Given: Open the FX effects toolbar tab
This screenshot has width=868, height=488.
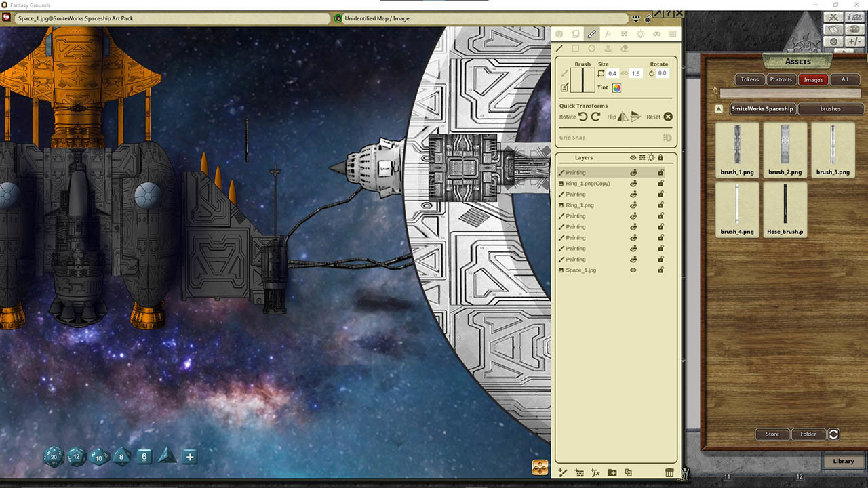Looking at the screenshot, I should 608,34.
